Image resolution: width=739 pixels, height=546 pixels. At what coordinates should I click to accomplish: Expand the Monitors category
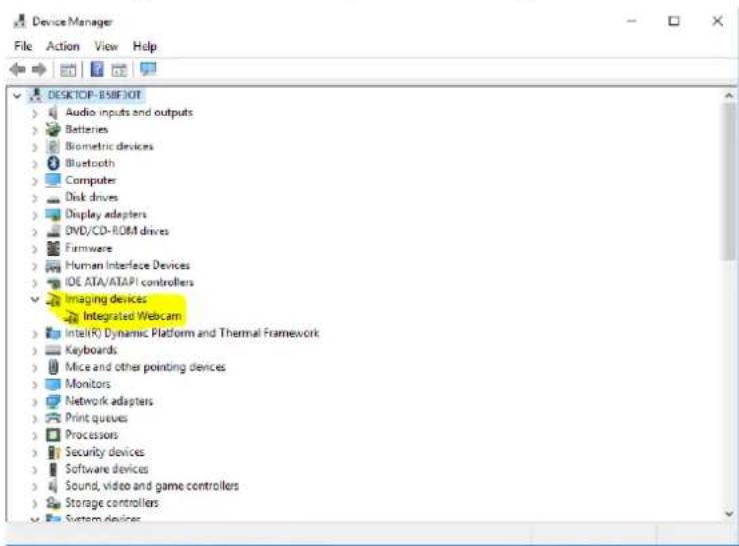point(34,384)
